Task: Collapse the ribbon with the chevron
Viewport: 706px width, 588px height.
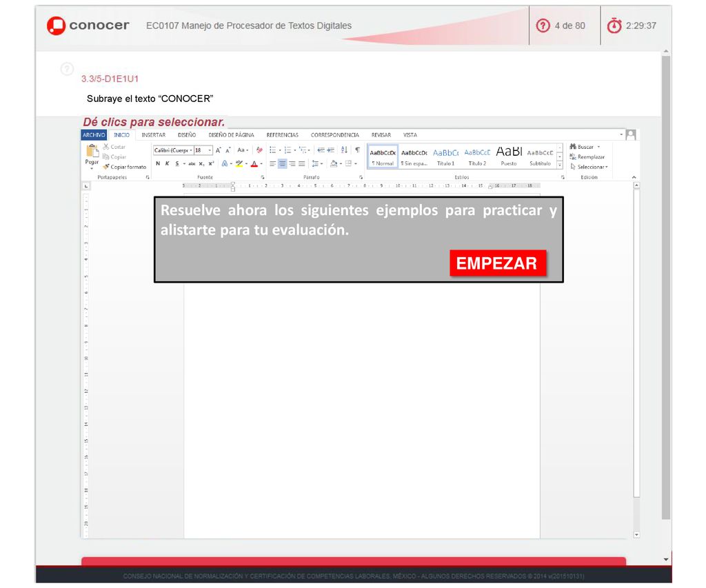Action: click(634, 177)
